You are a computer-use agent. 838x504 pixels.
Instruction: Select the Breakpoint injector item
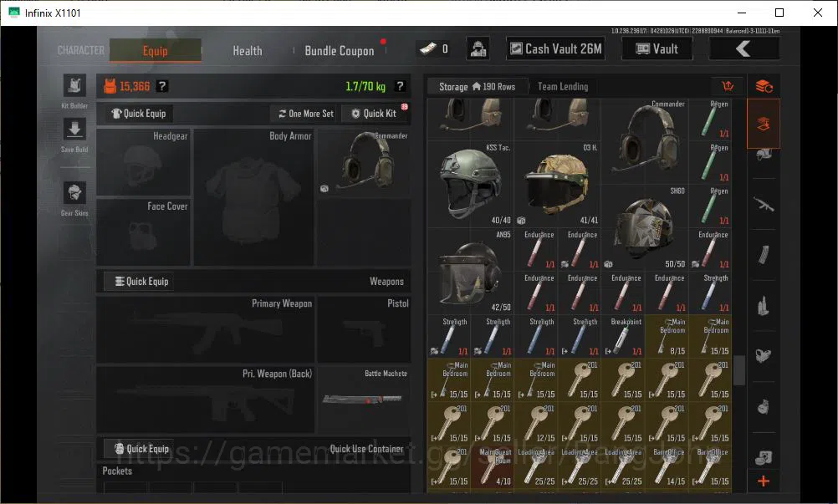coord(622,336)
